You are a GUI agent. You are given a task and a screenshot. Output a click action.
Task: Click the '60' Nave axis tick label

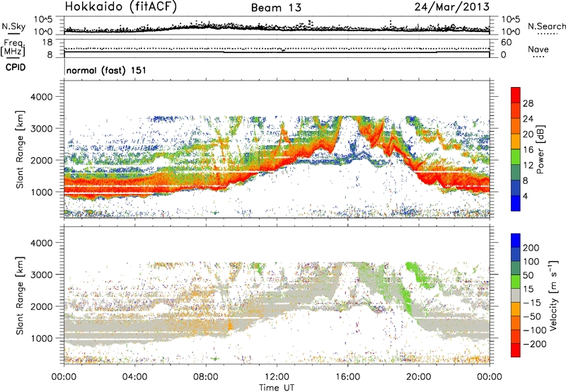(507, 42)
